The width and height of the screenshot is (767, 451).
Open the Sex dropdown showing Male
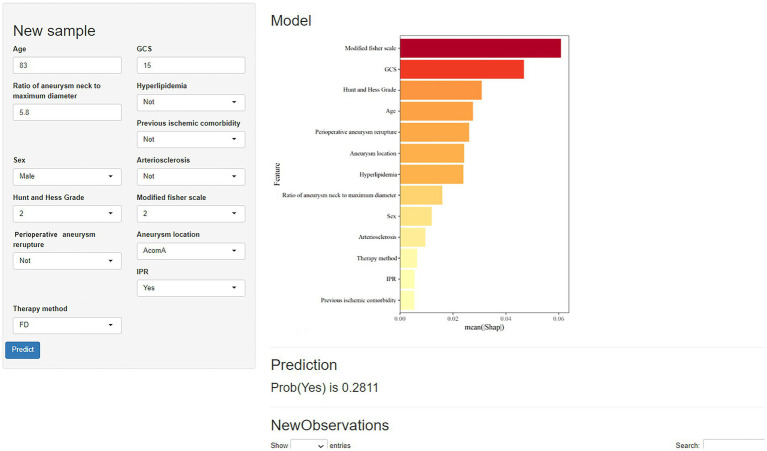(67, 177)
